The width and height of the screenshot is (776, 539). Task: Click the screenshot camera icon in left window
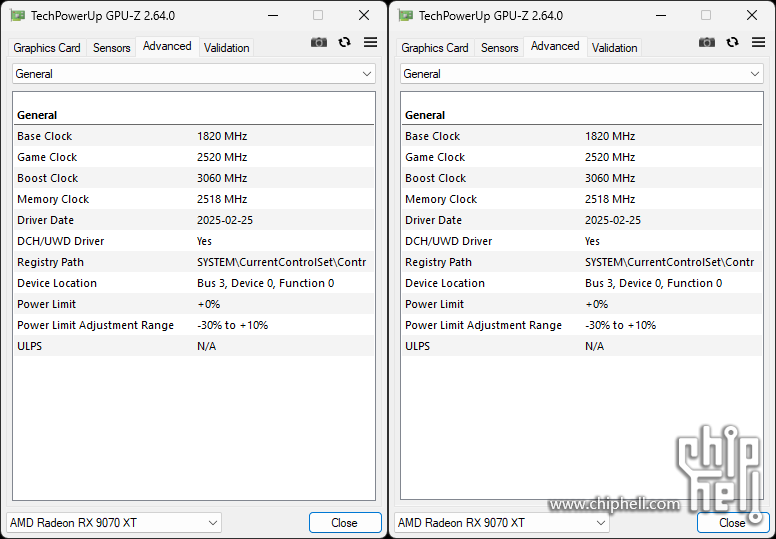pos(319,43)
